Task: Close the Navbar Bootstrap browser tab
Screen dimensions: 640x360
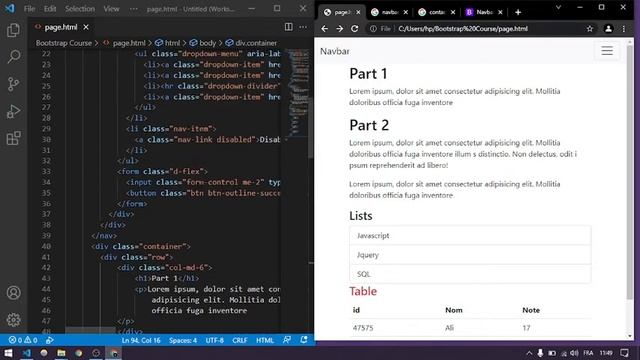Action: (500, 12)
